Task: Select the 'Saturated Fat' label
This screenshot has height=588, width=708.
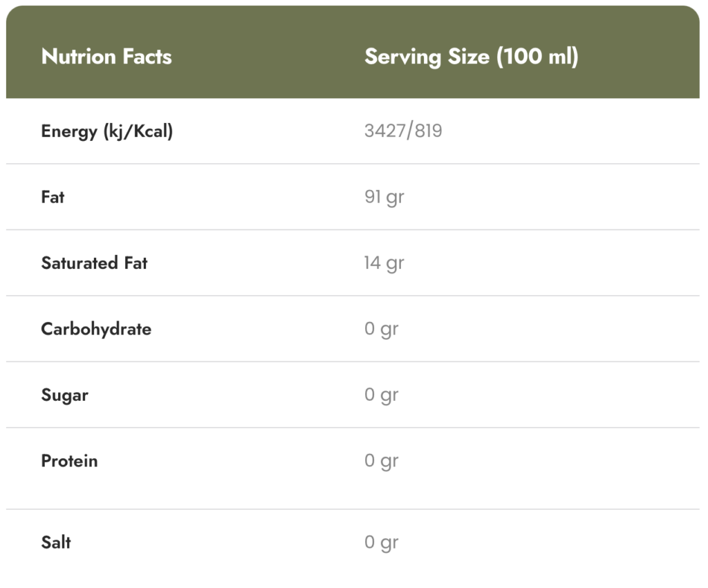Action: click(94, 263)
